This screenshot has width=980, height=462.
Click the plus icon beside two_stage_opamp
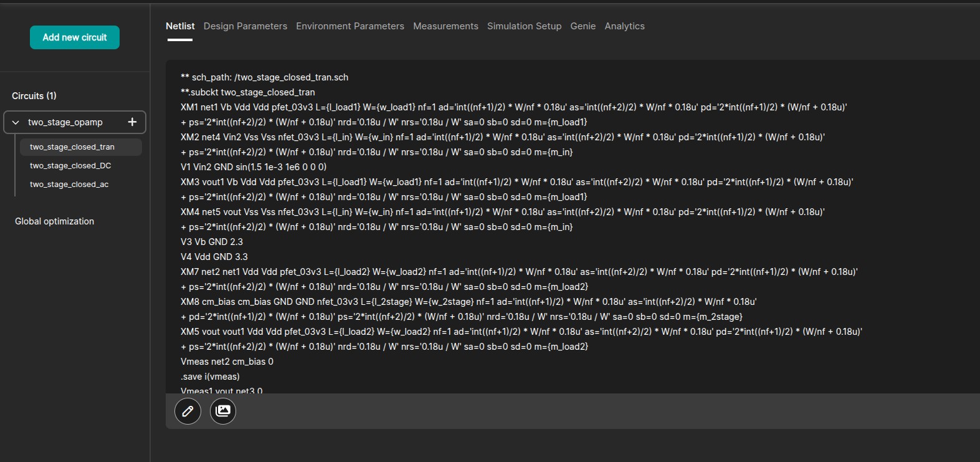[x=132, y=122]
